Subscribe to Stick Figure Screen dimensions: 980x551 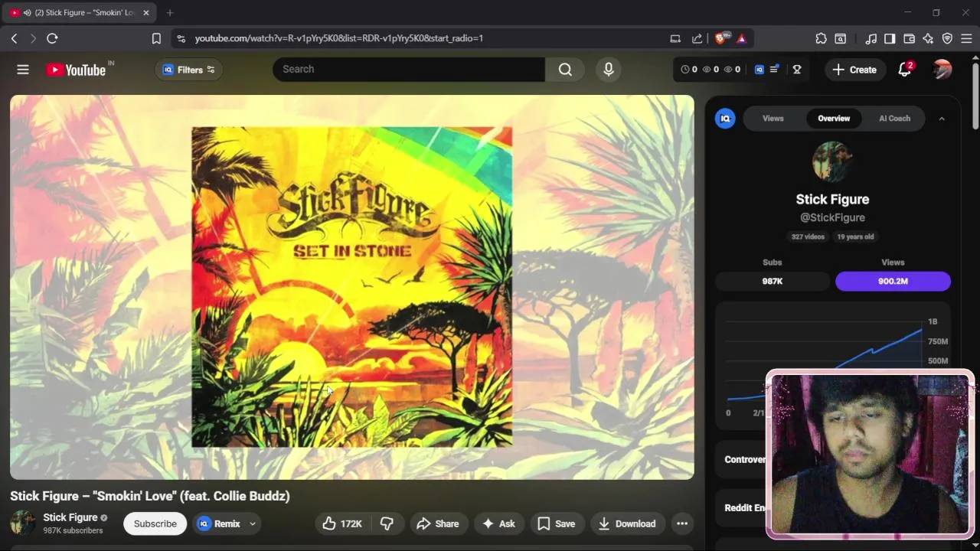point(155,523)
